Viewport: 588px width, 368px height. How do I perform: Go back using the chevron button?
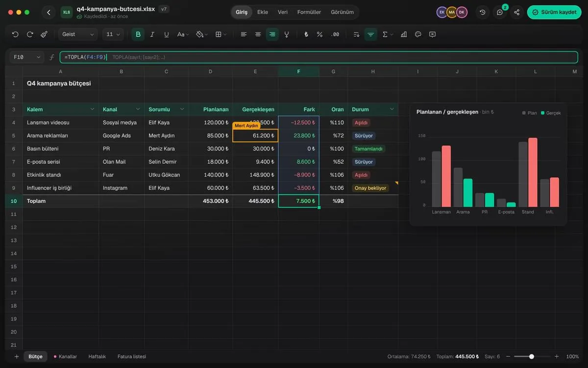48,12
